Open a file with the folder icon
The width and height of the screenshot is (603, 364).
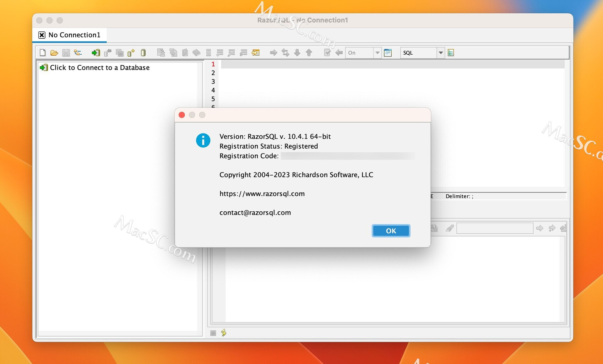point(54,53)
